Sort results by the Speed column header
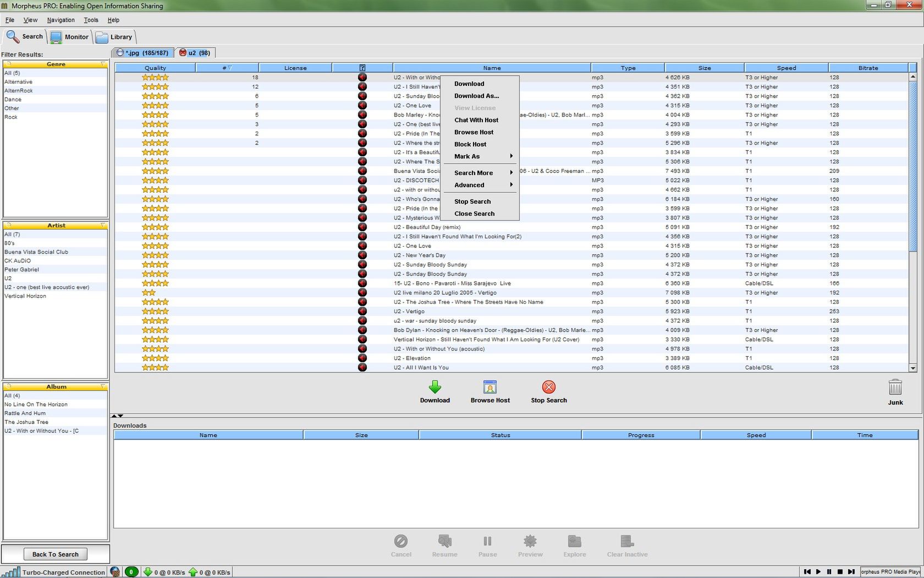 [786, 68]
